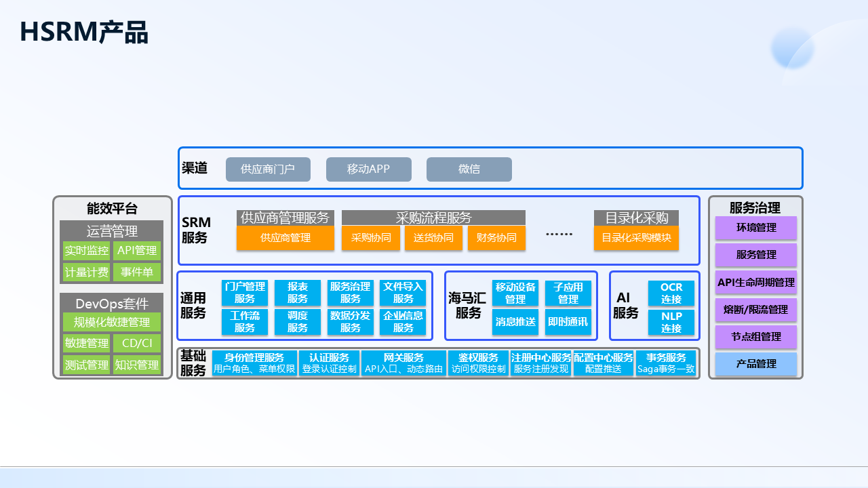Select the 子应用管理 block
The width and height of the screenshot is (868, 488).
click(568, 293)
